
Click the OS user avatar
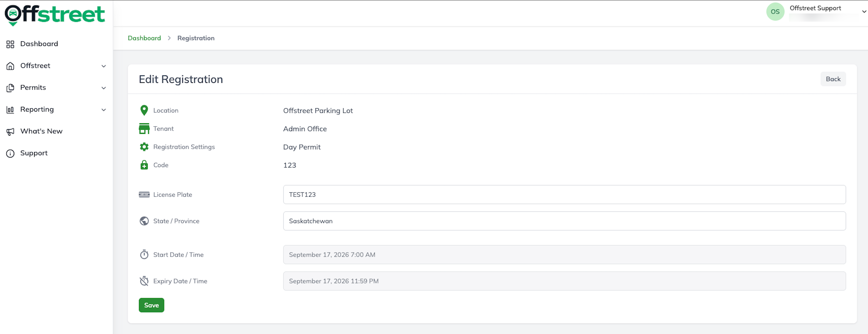775,11
